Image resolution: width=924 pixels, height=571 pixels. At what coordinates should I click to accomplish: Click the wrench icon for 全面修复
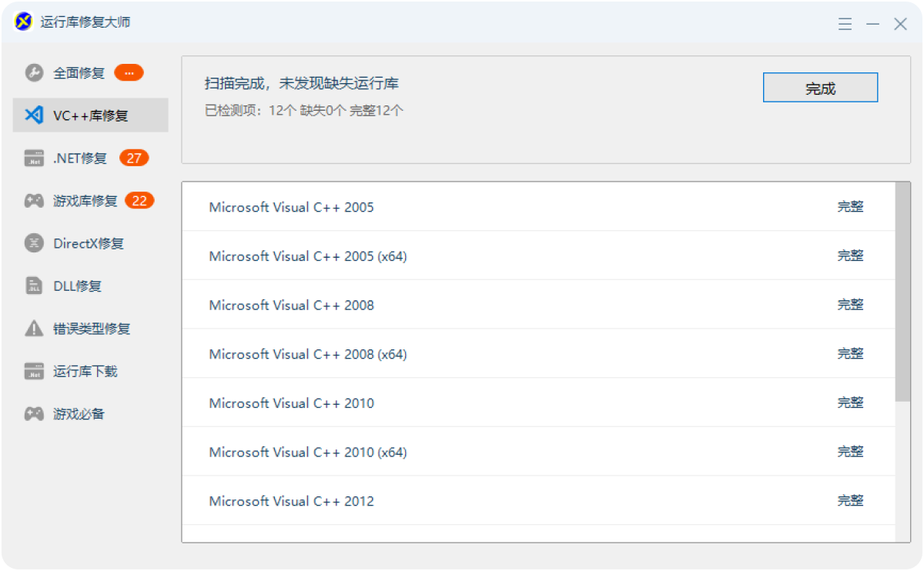pos(34,73)
